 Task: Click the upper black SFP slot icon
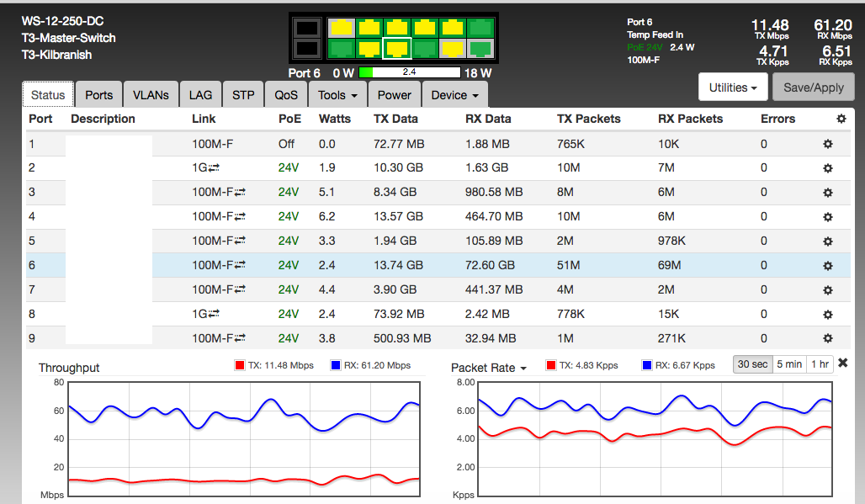click(306, 28)
